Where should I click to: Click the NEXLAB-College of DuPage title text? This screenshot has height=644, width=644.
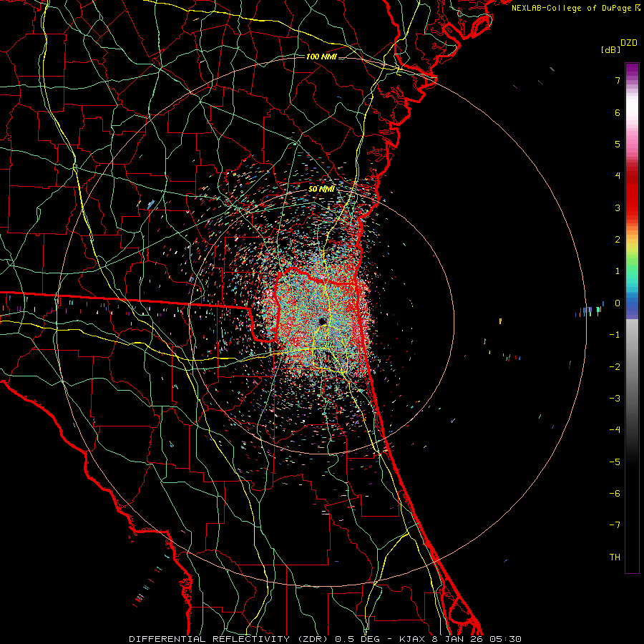(572, 8)
